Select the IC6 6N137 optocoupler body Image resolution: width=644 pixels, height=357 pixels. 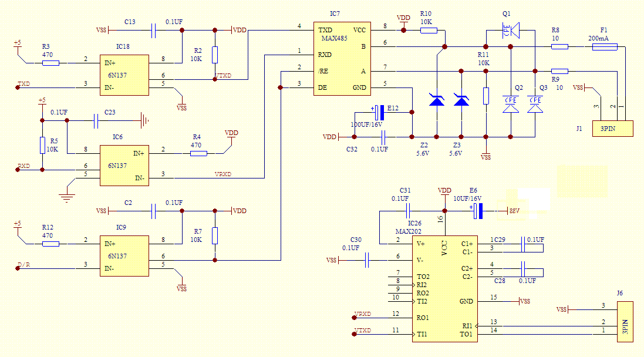pos(123,166)
